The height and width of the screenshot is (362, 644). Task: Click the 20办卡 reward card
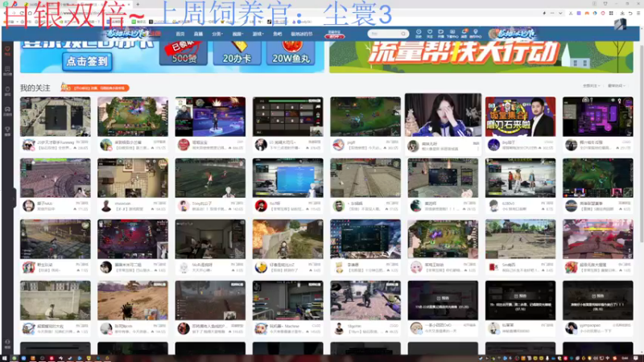point(237,53)
